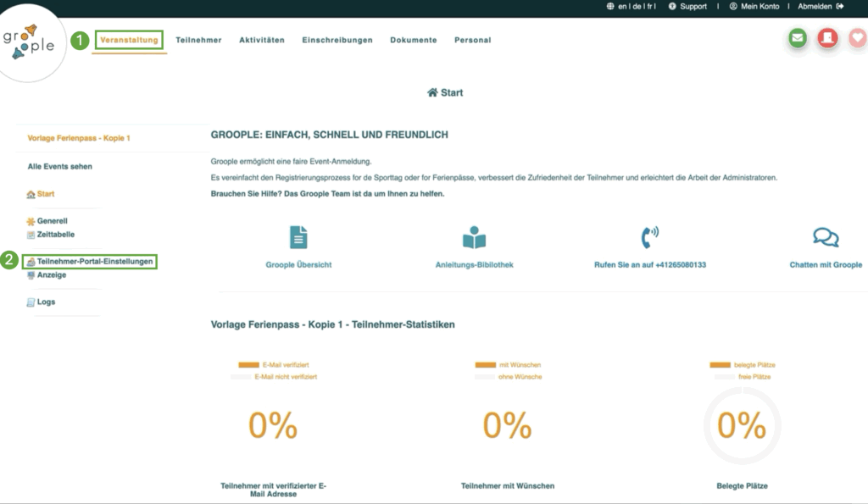Image resolution: width=868 pixels, height=504 pixels.
Task: Open the Veranstaltung menu tab
Action: 129,40
